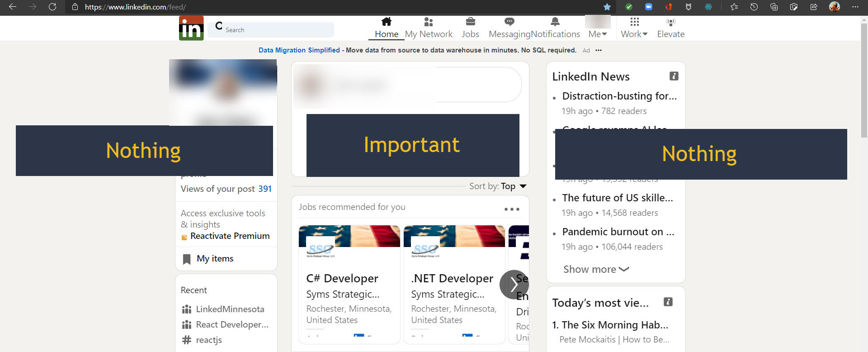Image resolution: width=868 pixels, height=352 pixels.
Task: Go to My Network
Action: pos(429,28)
